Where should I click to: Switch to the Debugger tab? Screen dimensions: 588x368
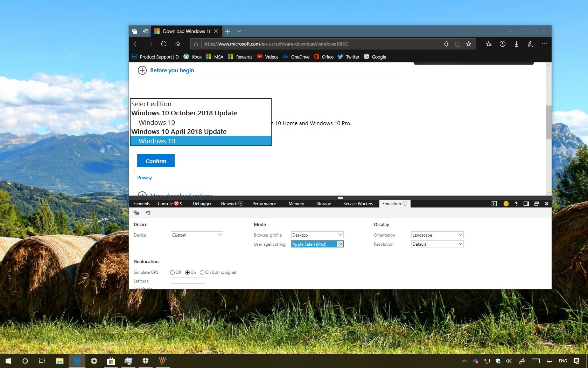pos(202,204)
